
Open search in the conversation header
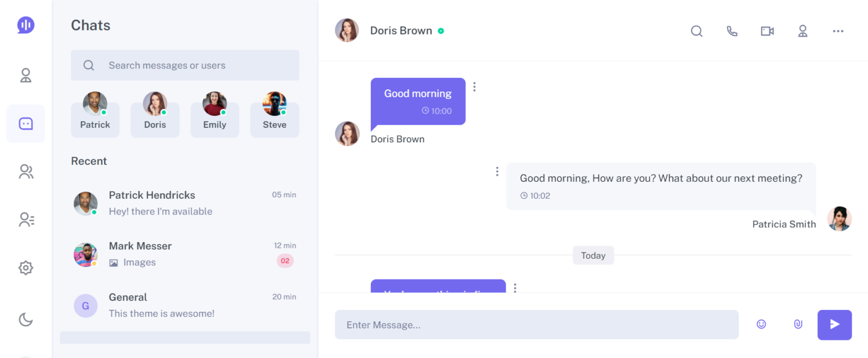click(696, 31)
